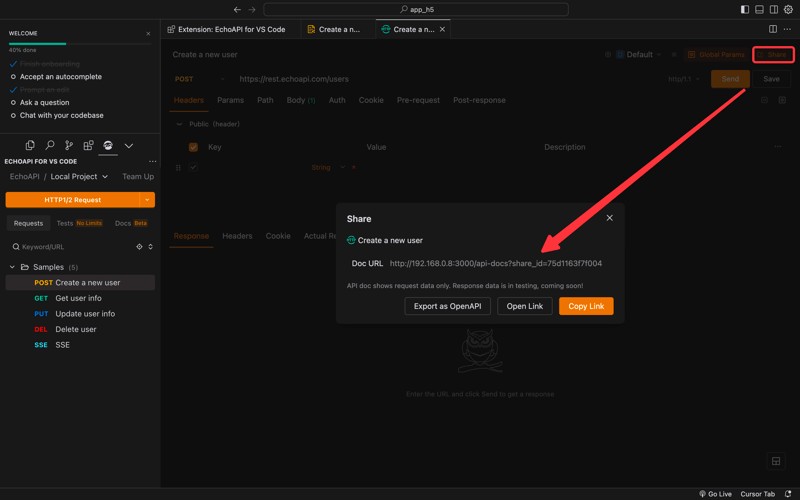Viewport: 800px width, 500px height.
Task: Open the Extensions blocks icon
Action: click(x=88, y=145)
